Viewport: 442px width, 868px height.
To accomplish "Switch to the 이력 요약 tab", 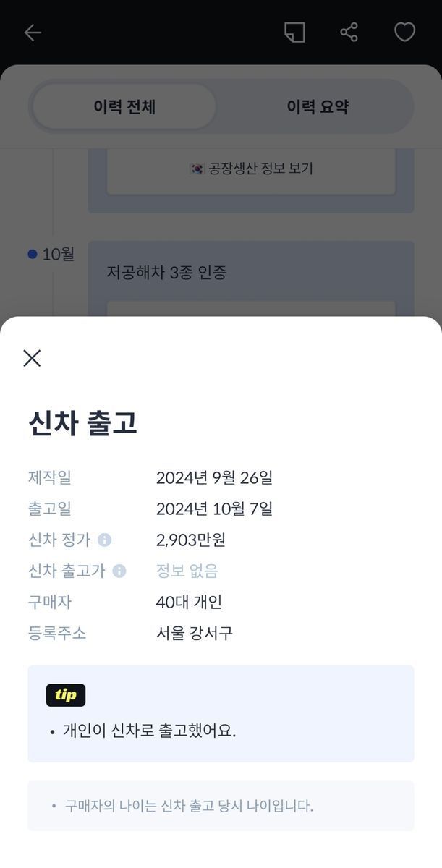I will pos(318,107).
